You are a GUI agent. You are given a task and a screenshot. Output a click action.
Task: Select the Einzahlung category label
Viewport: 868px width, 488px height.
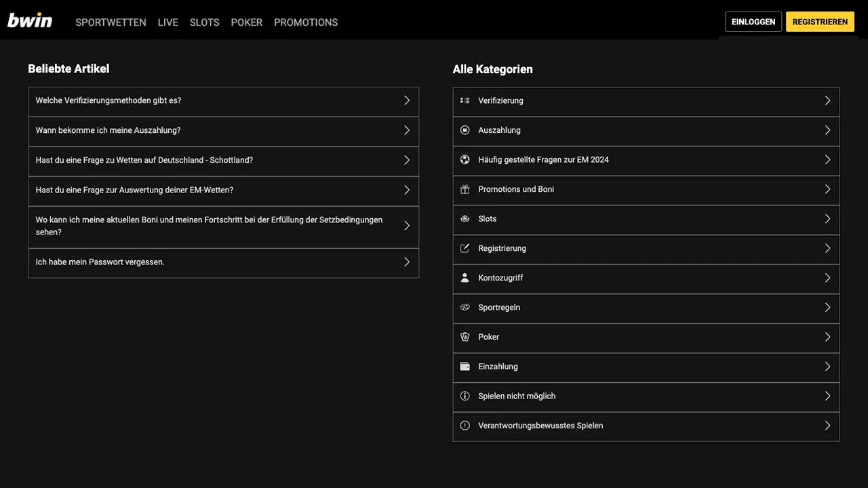click(498, 367)
